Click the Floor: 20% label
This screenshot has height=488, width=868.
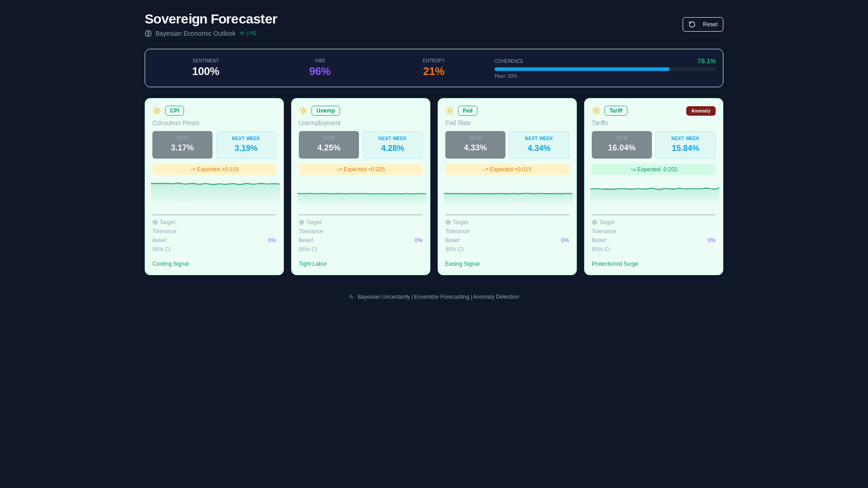506,76
